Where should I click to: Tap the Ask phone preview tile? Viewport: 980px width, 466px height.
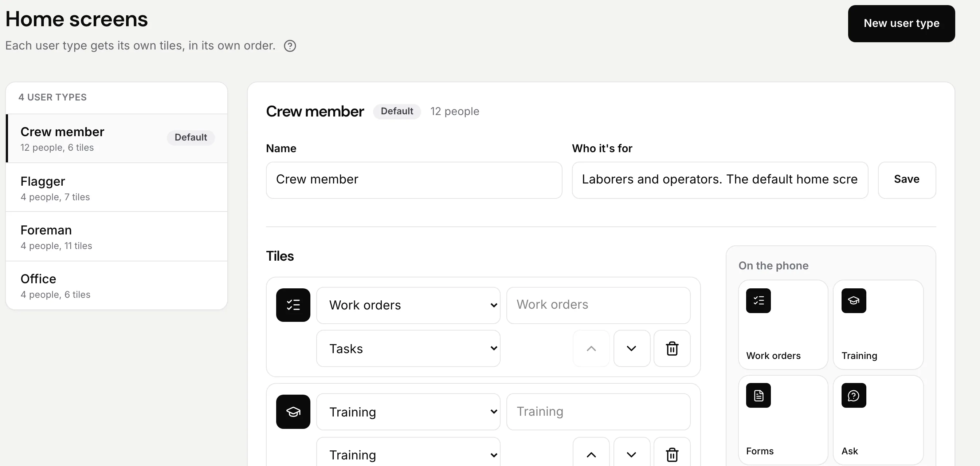[878, 420]
